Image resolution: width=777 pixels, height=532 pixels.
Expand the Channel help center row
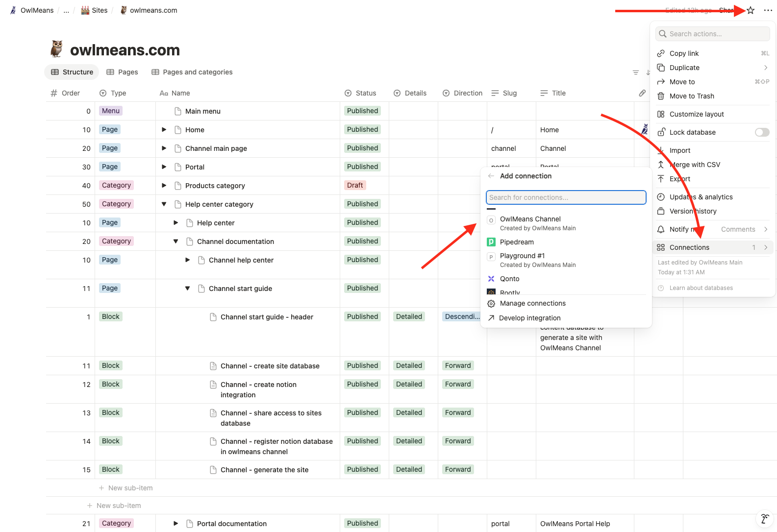click(188, 260)
